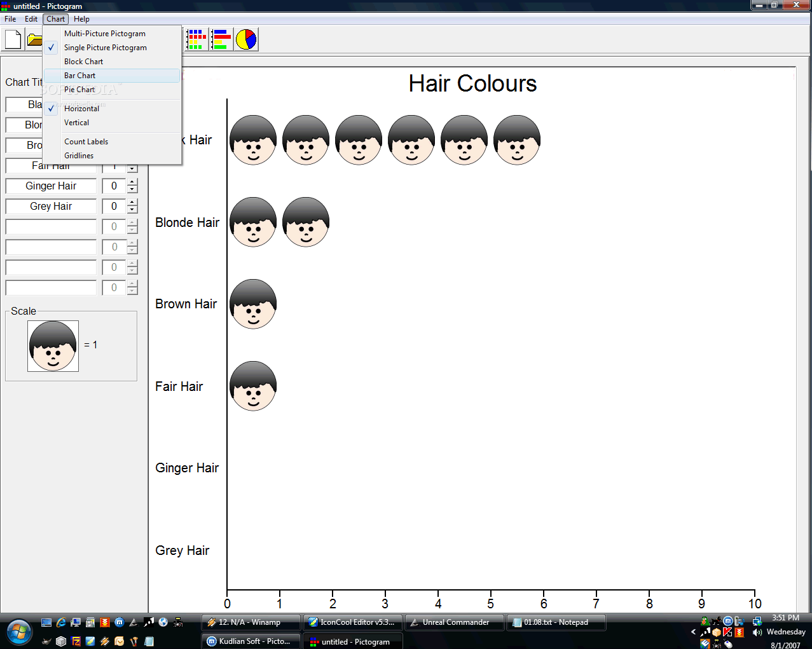Select the Pie Chart toolbar icon

click(x=246, y=39)
